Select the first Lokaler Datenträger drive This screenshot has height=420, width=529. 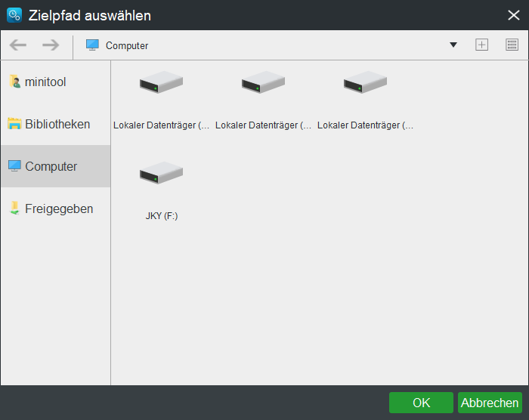click(161, 98)
